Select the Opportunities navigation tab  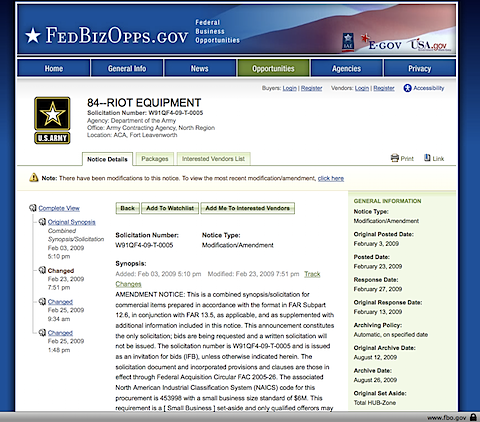[273, 68]
